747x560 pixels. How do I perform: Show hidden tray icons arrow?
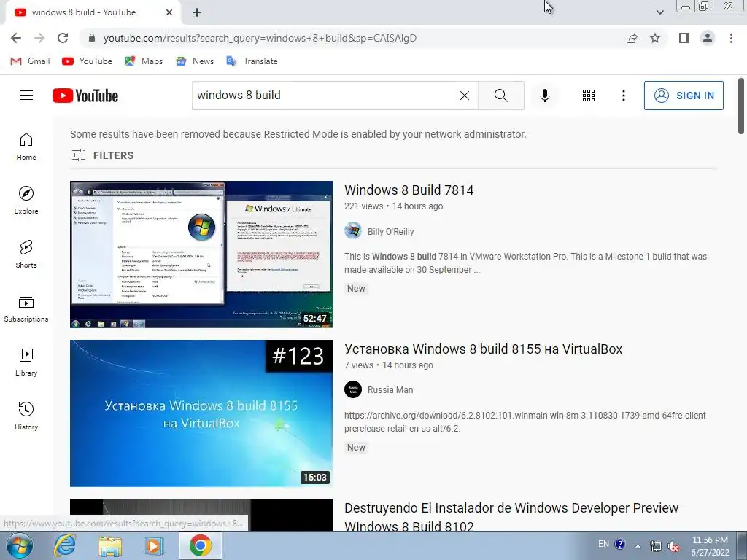[x=638, y=545]
